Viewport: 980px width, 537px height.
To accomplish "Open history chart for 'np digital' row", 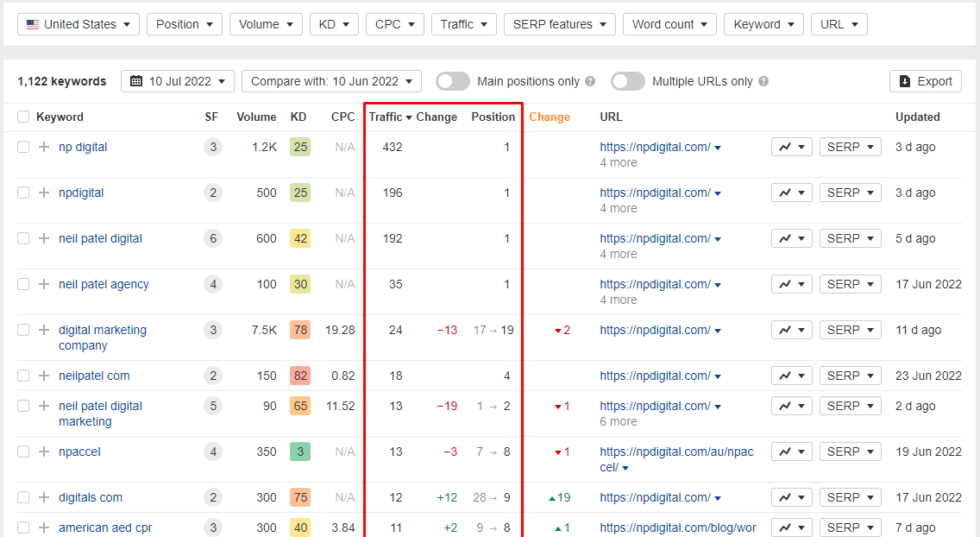I will 792,147.
